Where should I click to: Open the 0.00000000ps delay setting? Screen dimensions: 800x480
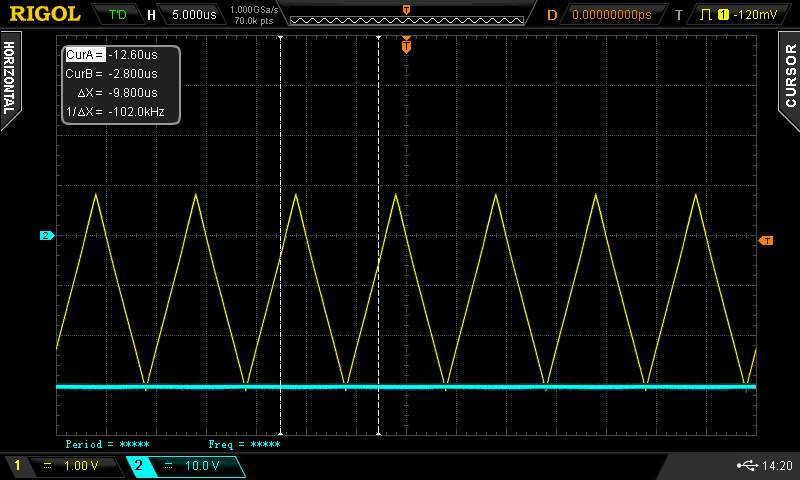click(x=611, y=15)
